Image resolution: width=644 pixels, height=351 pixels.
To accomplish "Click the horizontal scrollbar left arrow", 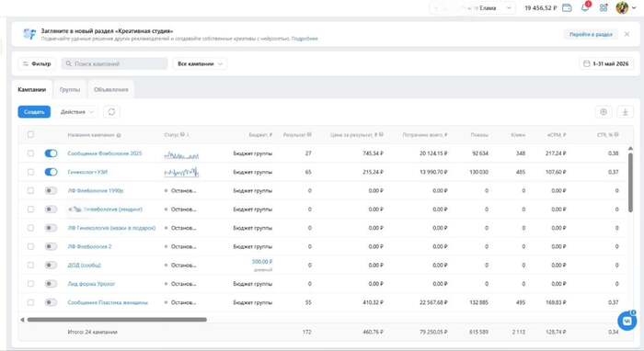I will click(22, 320).
